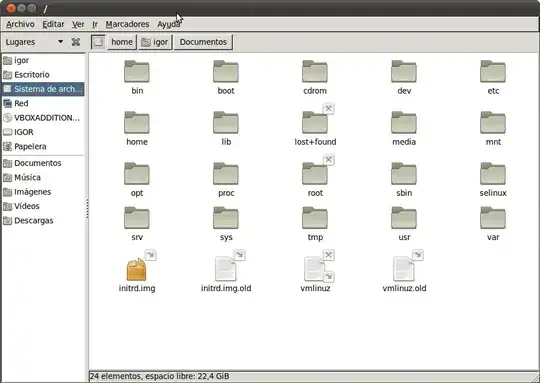Click the igor path bar button

(155, 42)
